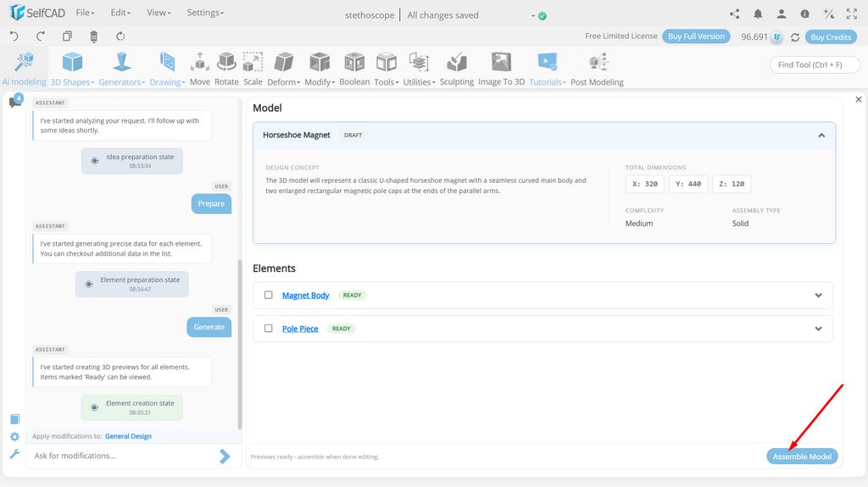868x487 pixels.
Task: Open the Deform tool icon
Action: pos(284,62)
